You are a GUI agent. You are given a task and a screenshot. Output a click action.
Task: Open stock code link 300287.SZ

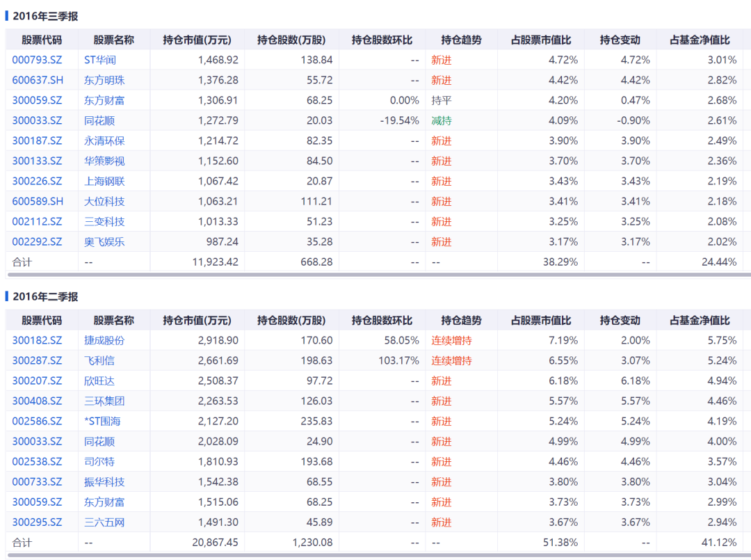pyautogui.click(x=37, y=360)
